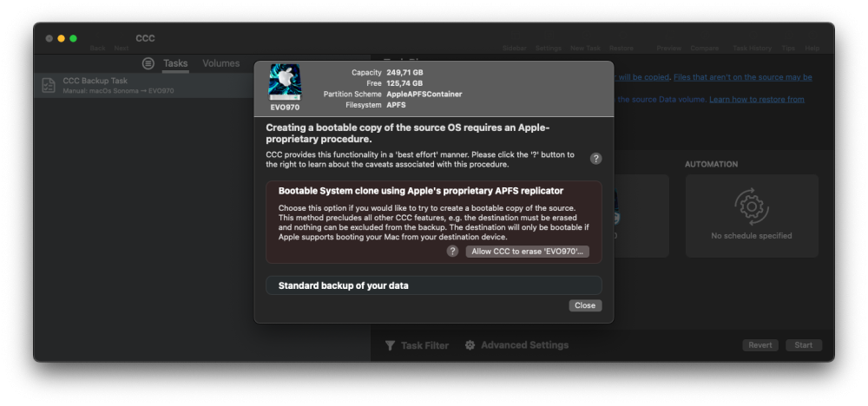Open Advanced Settings
Image resolution: width=868 pixels, height=406 pixels.
(x=516, y=345)
